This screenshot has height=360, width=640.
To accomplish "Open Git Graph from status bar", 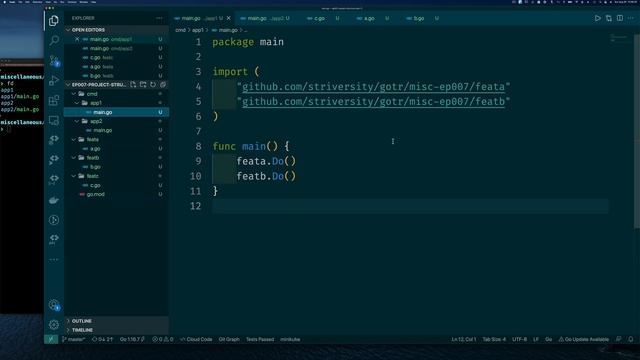I will click(x=229, y=339).
